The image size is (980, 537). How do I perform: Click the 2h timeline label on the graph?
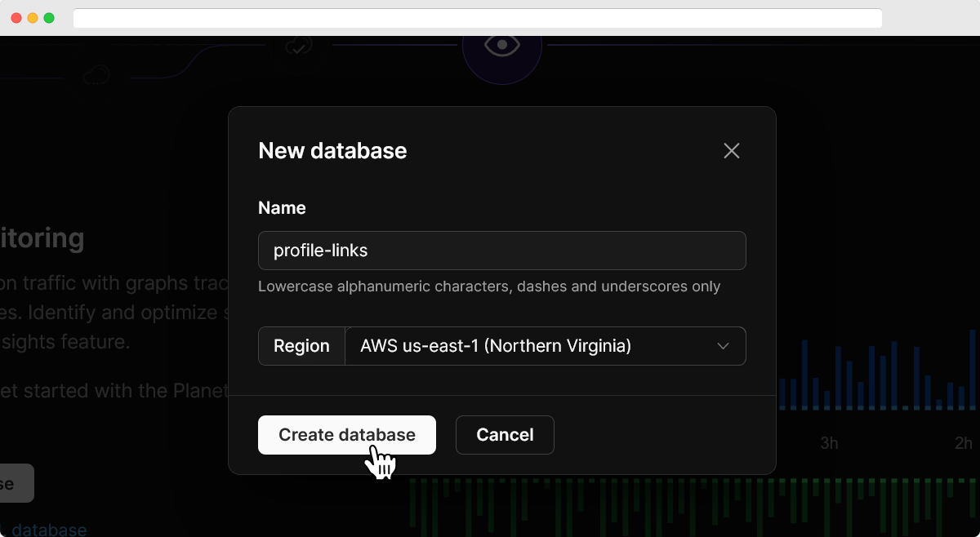point(962,443)
